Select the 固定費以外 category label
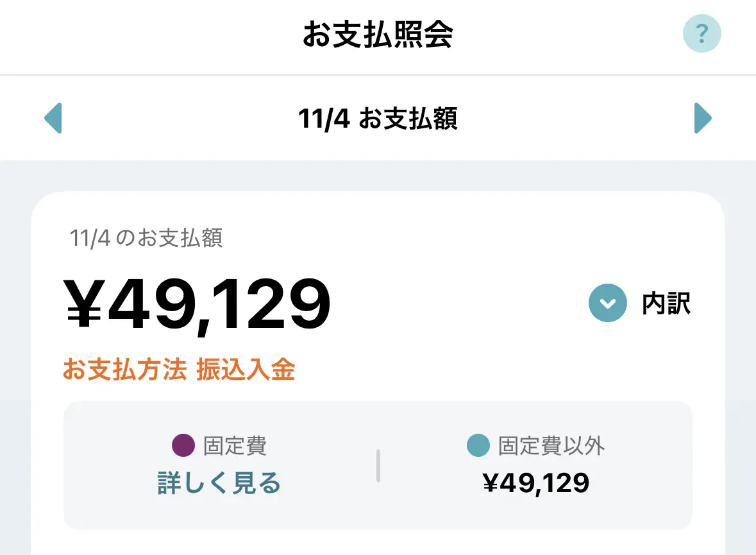The image size is (756, 555). click(x=551, y=445)
